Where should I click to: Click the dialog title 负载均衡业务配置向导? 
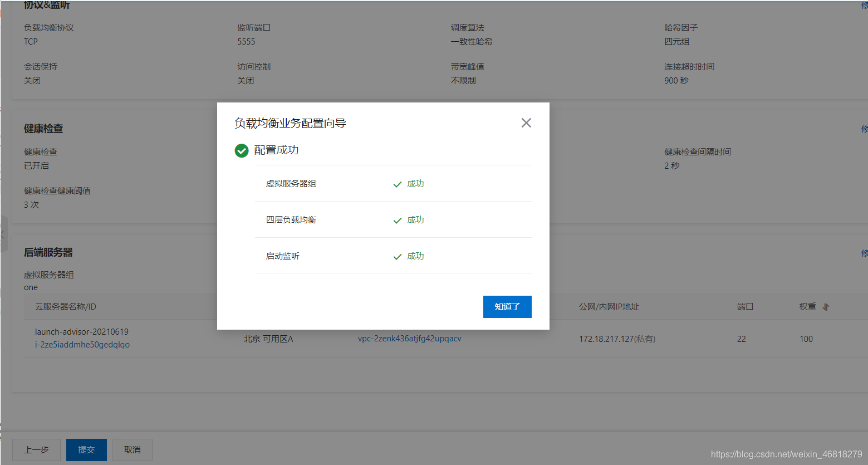point(290,123)
